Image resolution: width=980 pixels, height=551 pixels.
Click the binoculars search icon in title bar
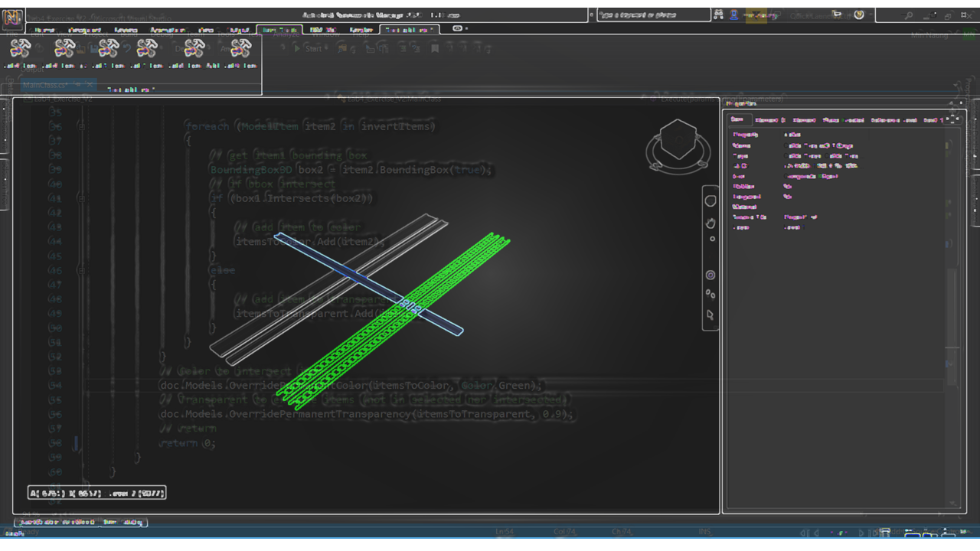coord(718,15)
